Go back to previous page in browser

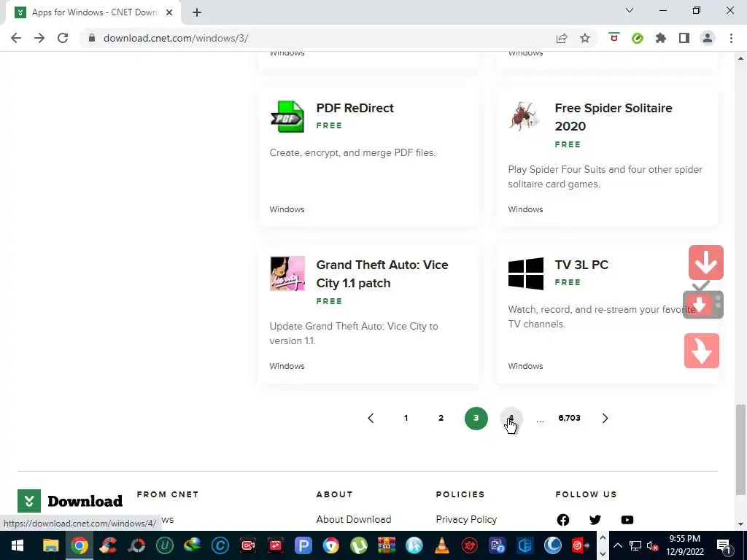pyautogui.click(x=16, y=38)
